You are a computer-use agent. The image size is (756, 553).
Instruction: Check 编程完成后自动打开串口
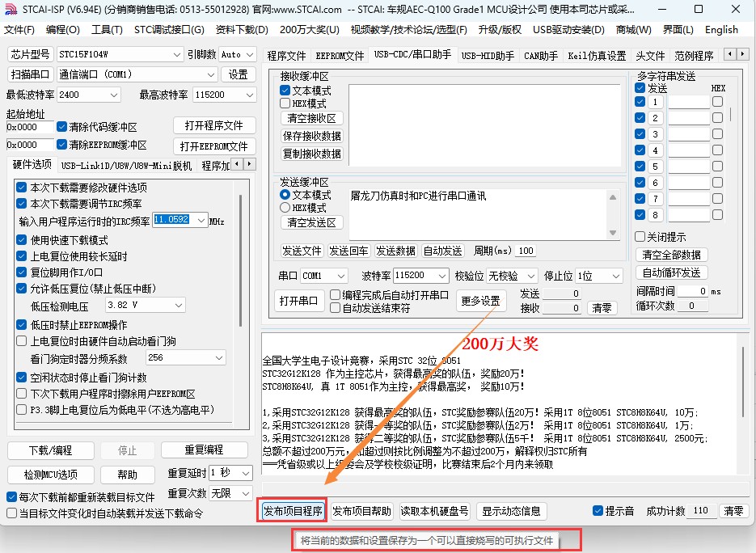coord(335,294)
